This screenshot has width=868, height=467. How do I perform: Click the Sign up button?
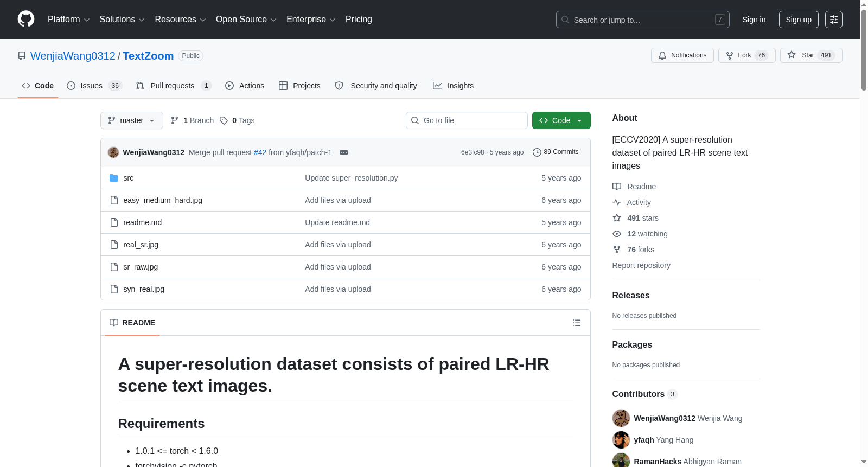pos(799,20)
